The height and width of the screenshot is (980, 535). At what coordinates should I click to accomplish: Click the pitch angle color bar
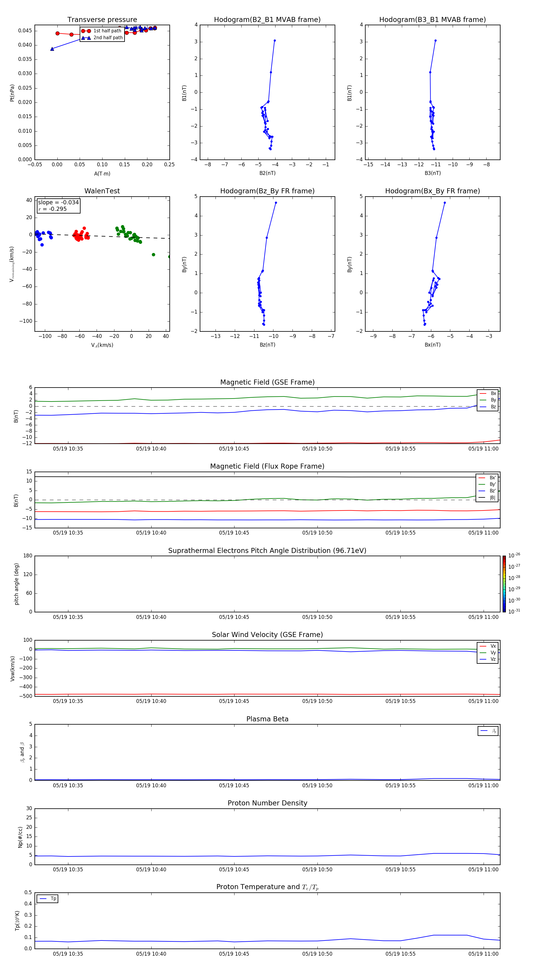504,584
